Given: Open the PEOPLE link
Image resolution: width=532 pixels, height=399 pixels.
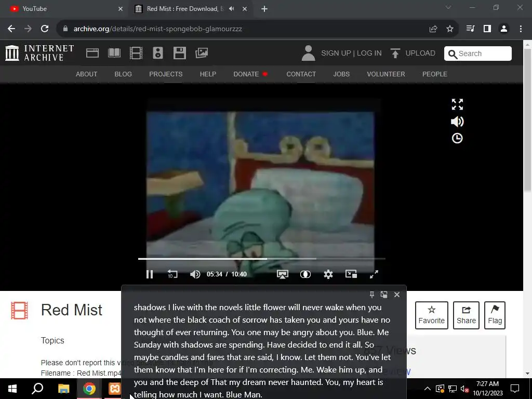Looking at the screenshot, I should click(435, 74).
